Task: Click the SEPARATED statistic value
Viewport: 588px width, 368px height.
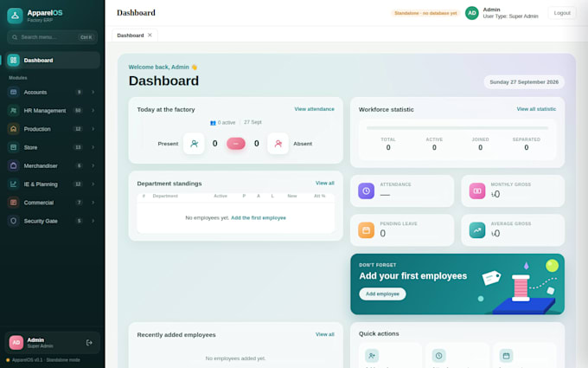Action: pos(527,147)
